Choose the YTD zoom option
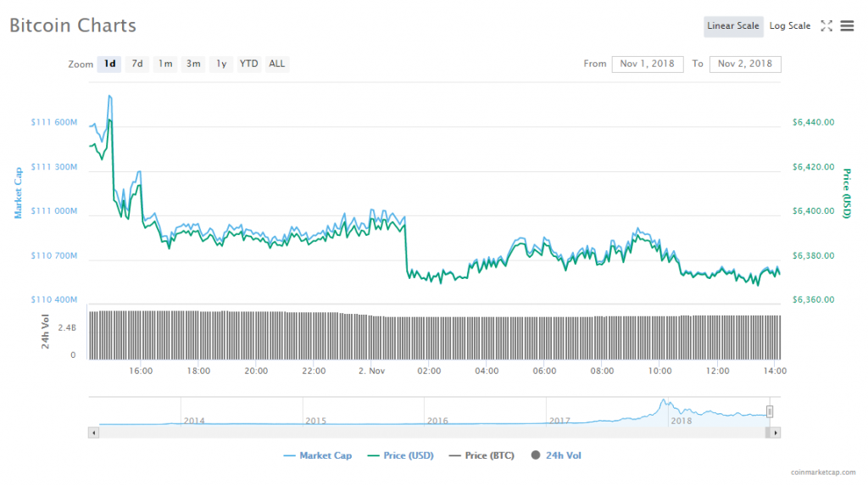The image size is (868, 486). pyautogui.click(x=248, y=64)
